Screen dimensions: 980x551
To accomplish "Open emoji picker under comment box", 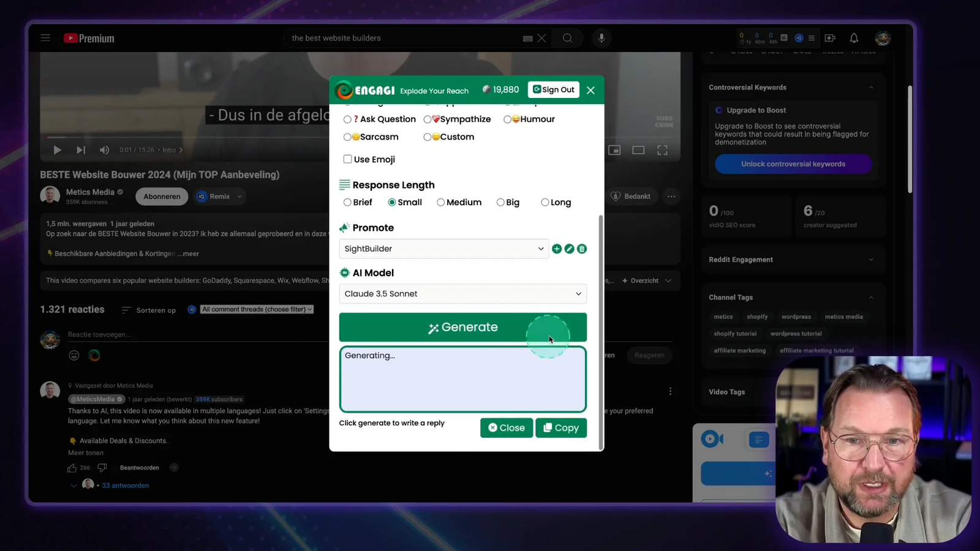I will coord(74,355).
